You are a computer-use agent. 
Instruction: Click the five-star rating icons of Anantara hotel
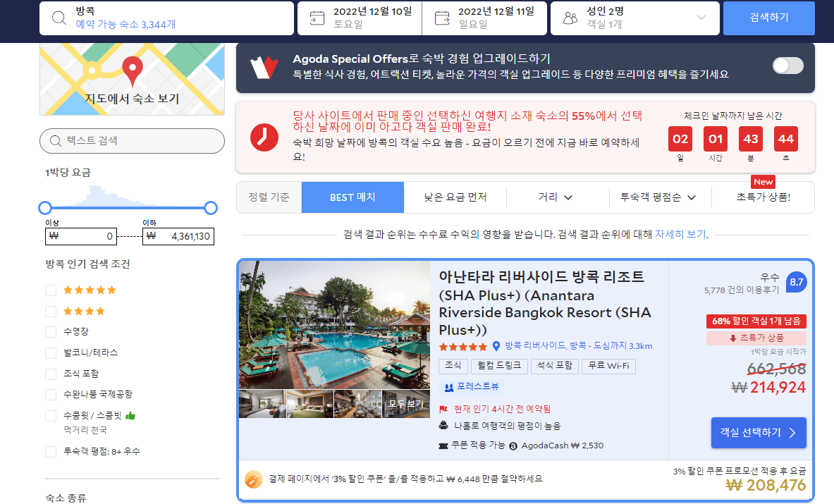coord(462,347)
